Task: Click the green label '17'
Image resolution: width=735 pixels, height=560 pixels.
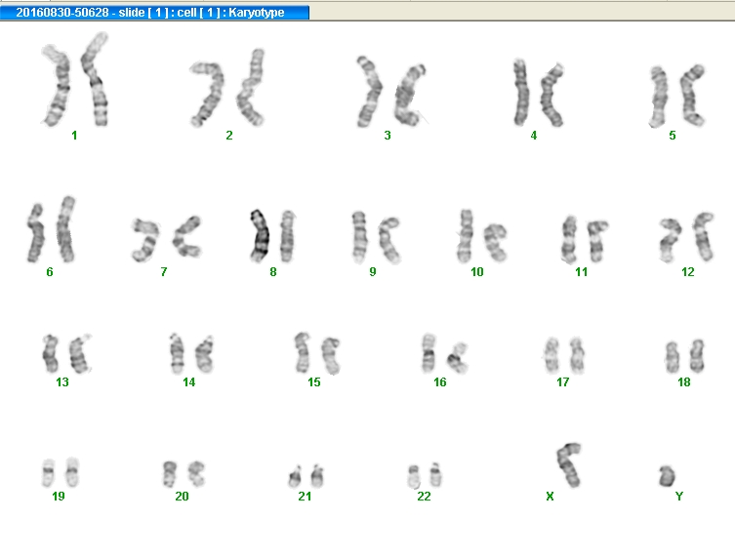Action: click(x=562, y=381)
